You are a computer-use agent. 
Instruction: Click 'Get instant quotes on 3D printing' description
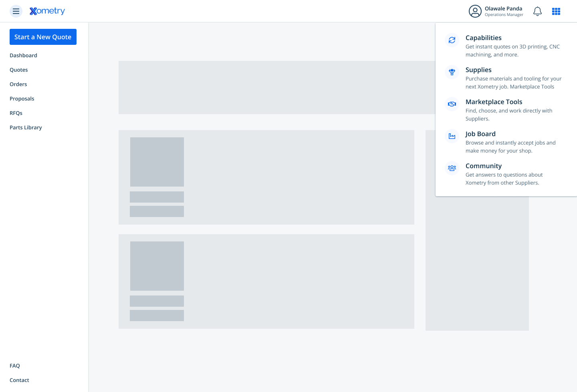[513, 50]
